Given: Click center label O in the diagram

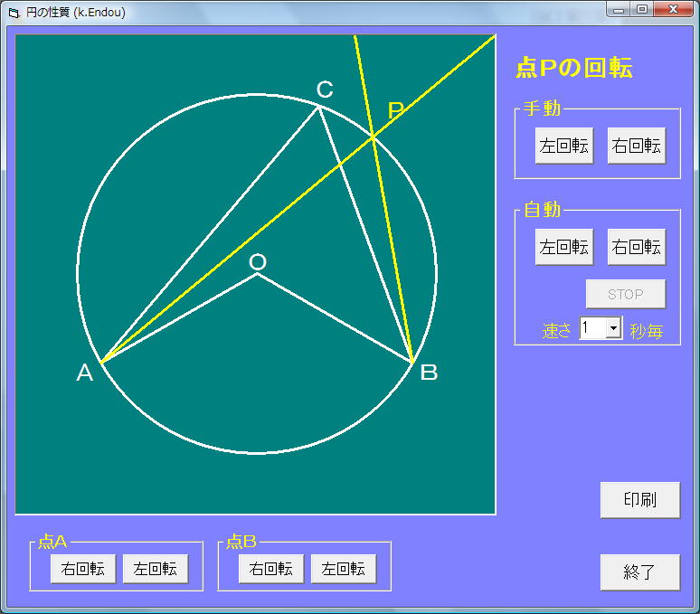Looking at the screenshot, I should 258,262.
